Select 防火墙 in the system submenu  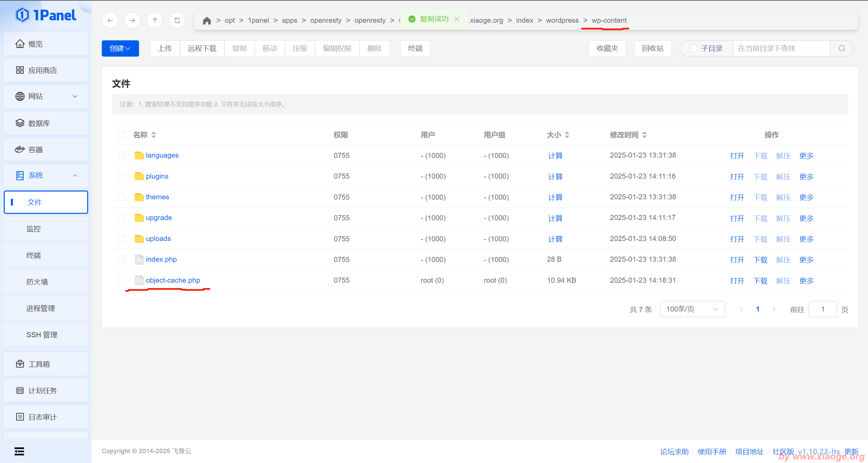37,282
